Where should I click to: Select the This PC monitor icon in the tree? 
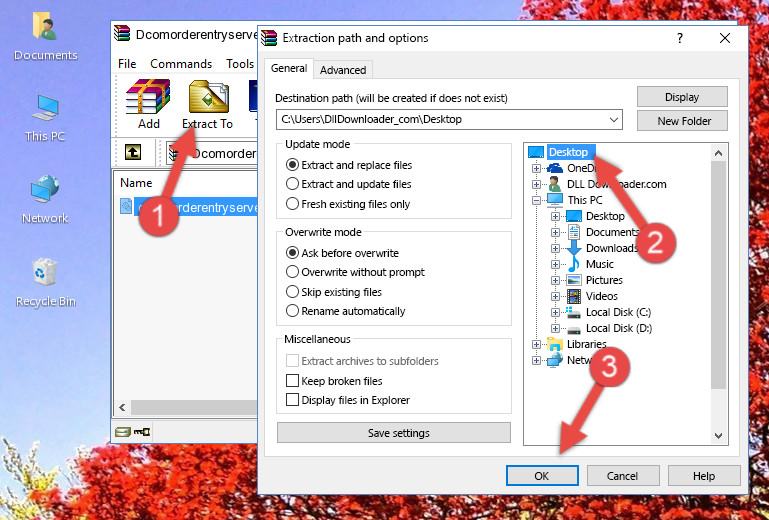555,200
